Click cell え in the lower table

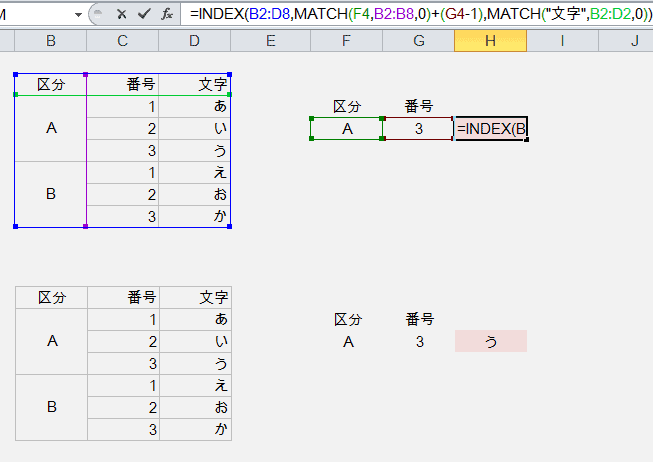pos(195,385)
